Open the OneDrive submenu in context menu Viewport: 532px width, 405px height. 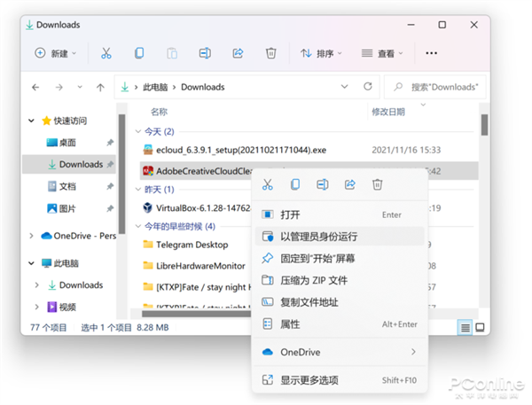tap(340, 352)
